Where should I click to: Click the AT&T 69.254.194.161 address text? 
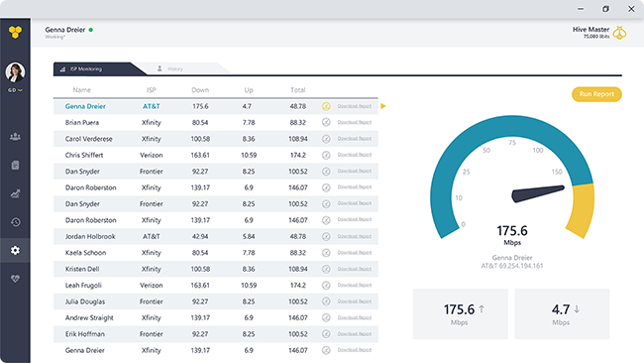click(512, 266)
